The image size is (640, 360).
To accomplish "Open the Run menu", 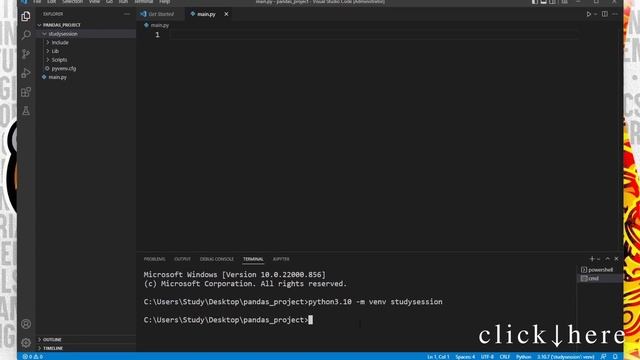I will click(x=123, y=2).
